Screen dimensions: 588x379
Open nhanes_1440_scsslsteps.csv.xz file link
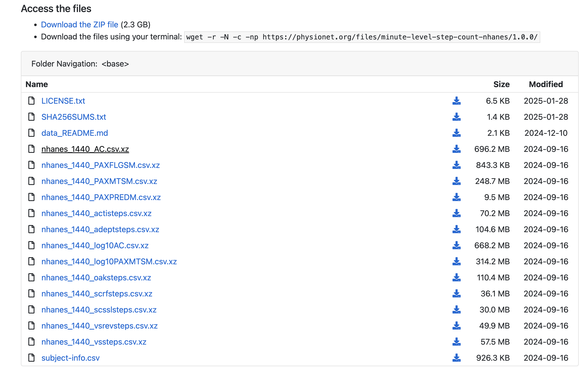(x=99, y=310)
